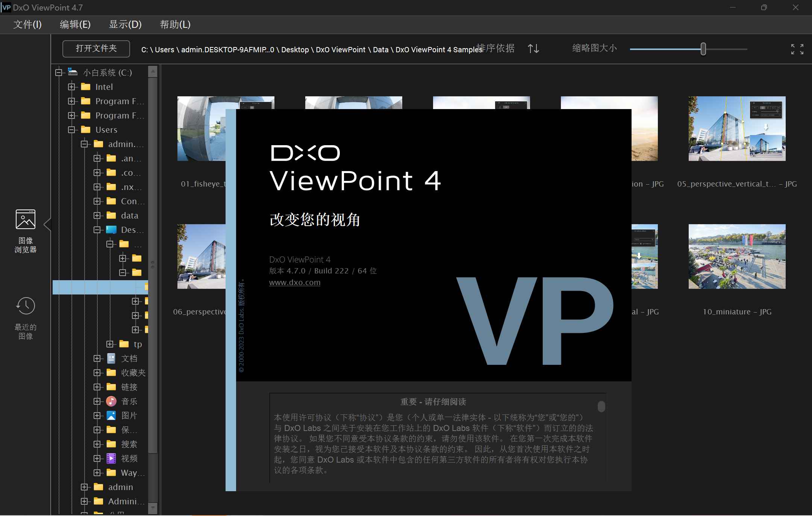Click the path text 'DxO ViewPoint 4 Samples'

pyautogui.click(x=439, y=50)
